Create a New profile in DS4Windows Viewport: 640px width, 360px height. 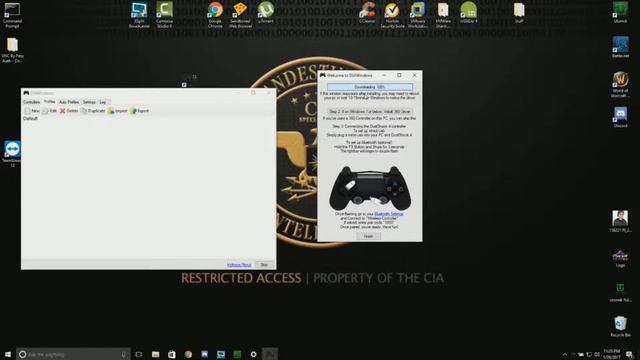(x=32, y=111)
